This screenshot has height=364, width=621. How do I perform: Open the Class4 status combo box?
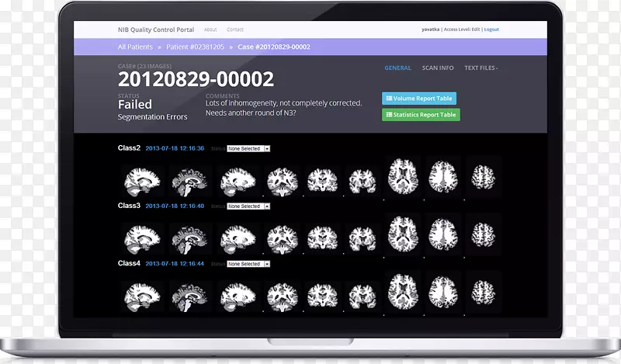248,264
